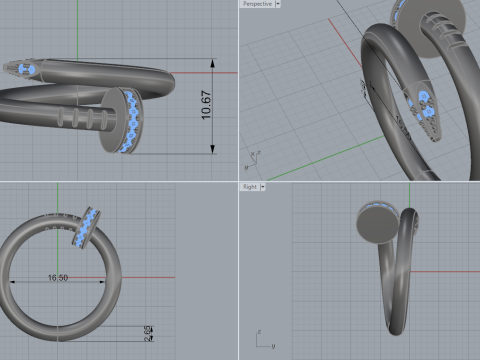
Task: Expand the Right viewport dropdown arrow
Action: pos(263,187)
